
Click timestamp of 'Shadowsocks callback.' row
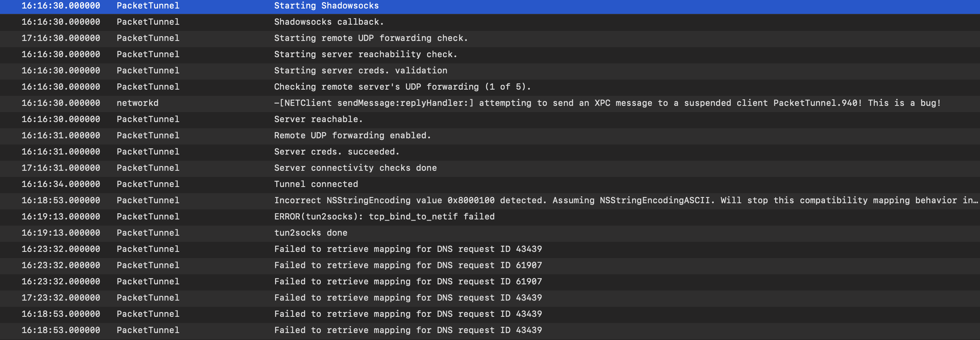click(x=61, y=22)
